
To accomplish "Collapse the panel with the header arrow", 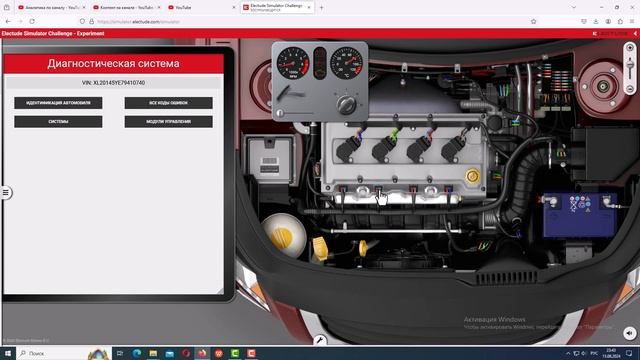I will tap(635, 33).
